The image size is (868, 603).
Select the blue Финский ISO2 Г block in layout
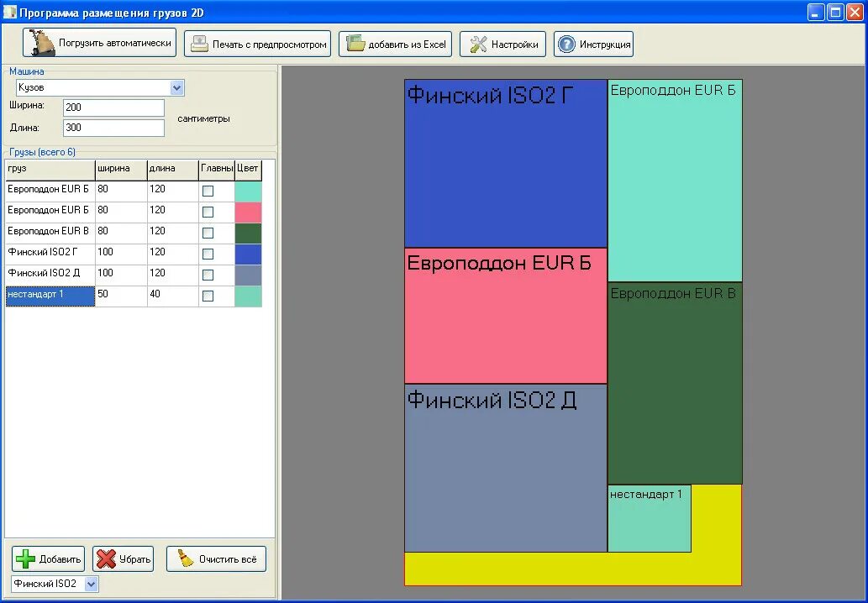506,164
